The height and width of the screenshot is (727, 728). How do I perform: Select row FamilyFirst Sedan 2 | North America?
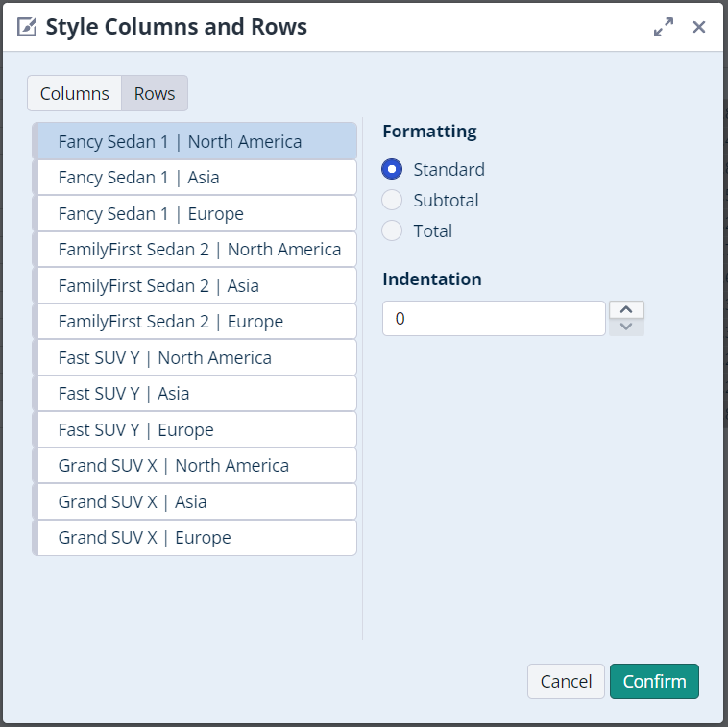click(x=195, y=250)
